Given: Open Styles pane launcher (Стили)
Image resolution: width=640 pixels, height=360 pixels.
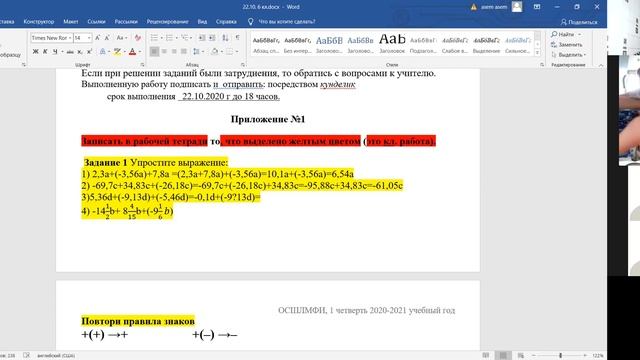Looking at the screenshot, I should pos(542,65).
